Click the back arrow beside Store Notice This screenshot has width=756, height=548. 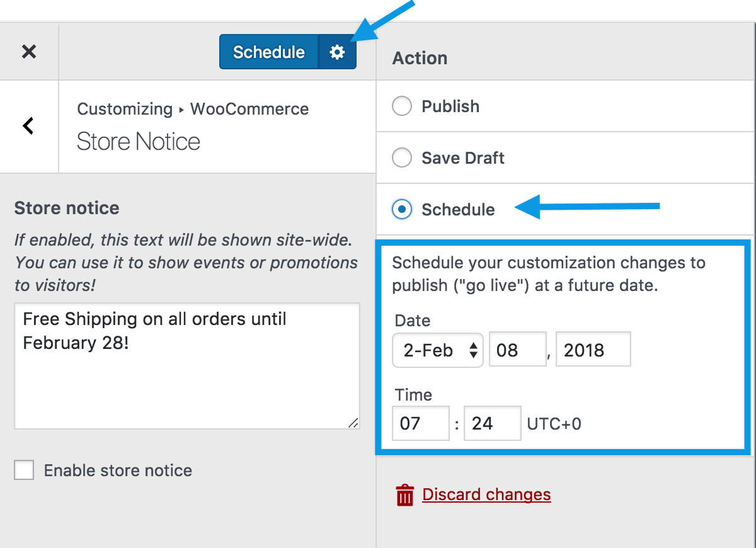click(28, 126)
